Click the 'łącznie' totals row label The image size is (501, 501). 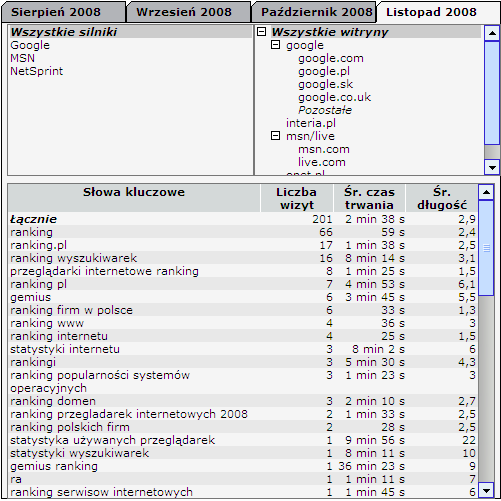point(33,219)
